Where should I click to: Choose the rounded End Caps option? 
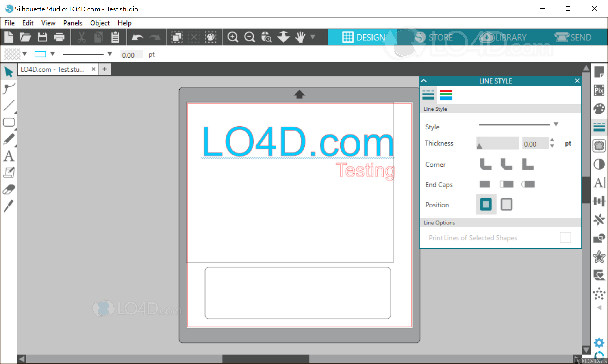[x=528, y=184]
